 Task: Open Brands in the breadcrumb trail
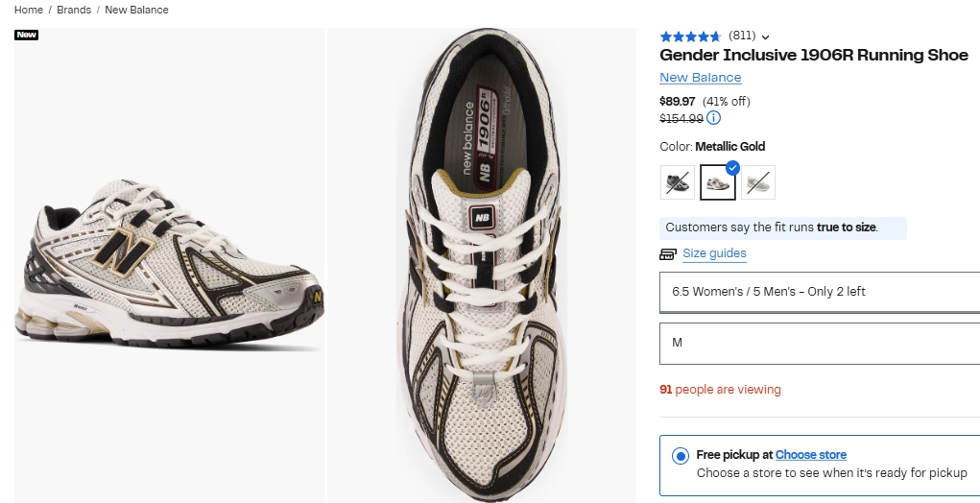pos(74,10)
